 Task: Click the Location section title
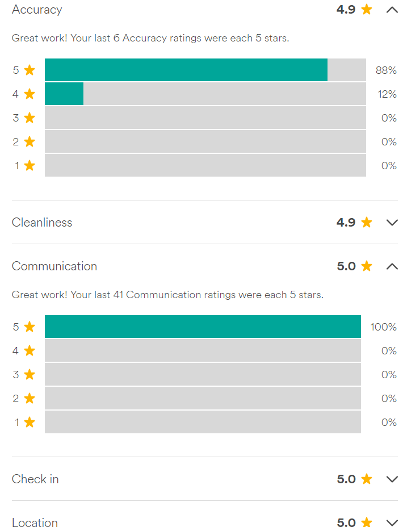(x=35, y=522)
